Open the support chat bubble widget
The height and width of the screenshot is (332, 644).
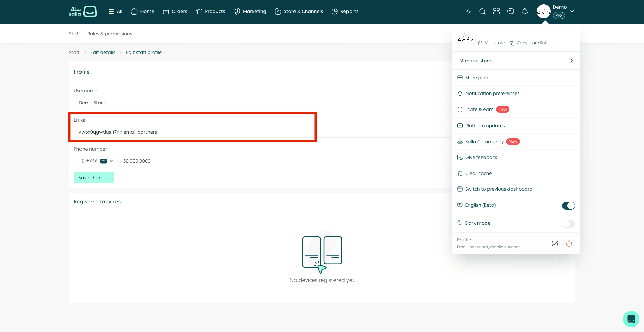631,319
